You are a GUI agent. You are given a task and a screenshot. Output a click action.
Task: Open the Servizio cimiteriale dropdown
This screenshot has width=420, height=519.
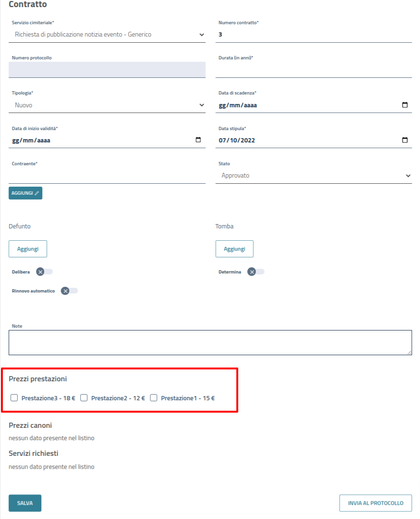click(107, 35)
